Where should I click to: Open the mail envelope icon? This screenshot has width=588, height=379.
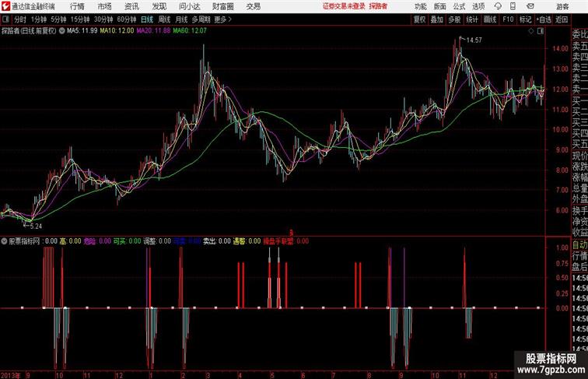click(530, 6)
